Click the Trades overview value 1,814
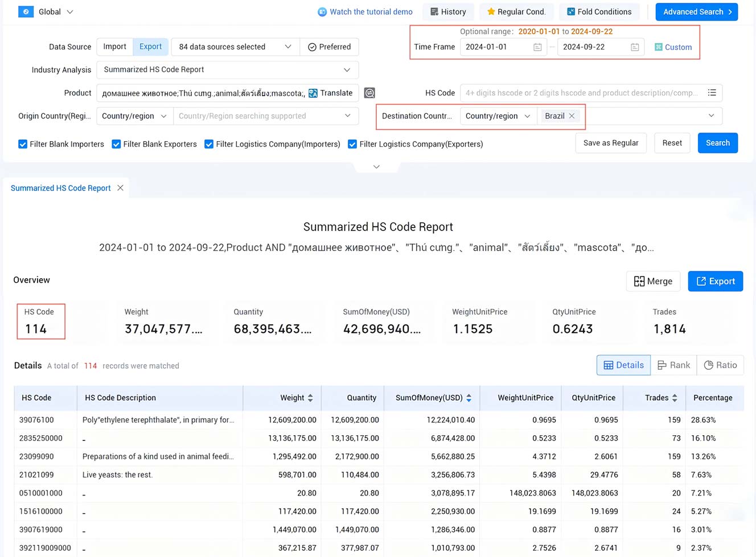This screenshot has width=756, height=557. pos(669,329)
